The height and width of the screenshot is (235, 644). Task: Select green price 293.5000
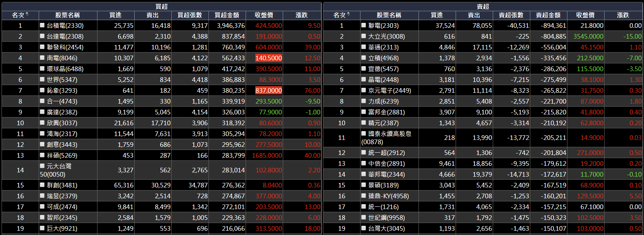click(268, 101)
